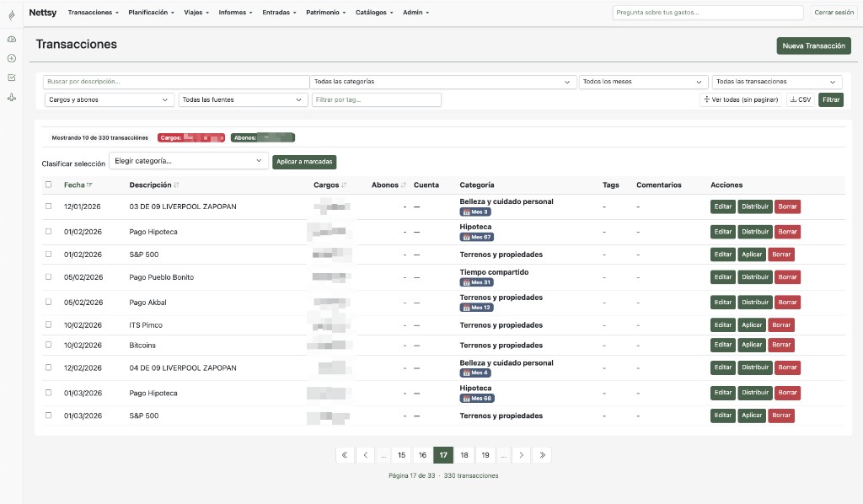Image resolution: width=863 pixels, height=504 pixels.
Task: Go to page 18
Action: (x=464, y=455)
